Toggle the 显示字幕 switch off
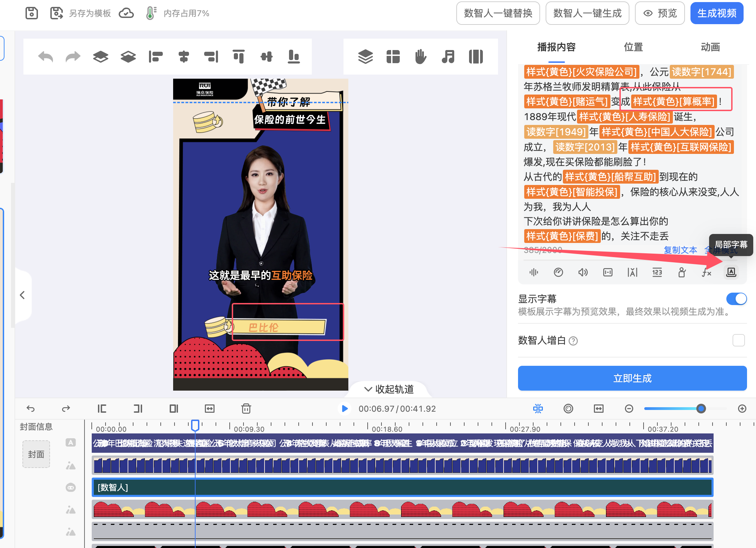The width and height of the screenshot is (756, 548). point(736,299)
